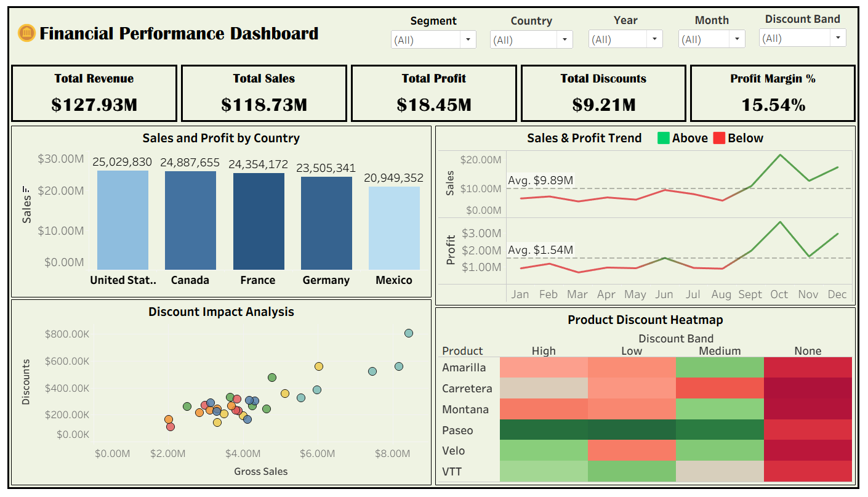868x497 pixels.
Task: Click the VTT Medium heatmap cell
Action: pyautogui.click(x=720, y=472)
